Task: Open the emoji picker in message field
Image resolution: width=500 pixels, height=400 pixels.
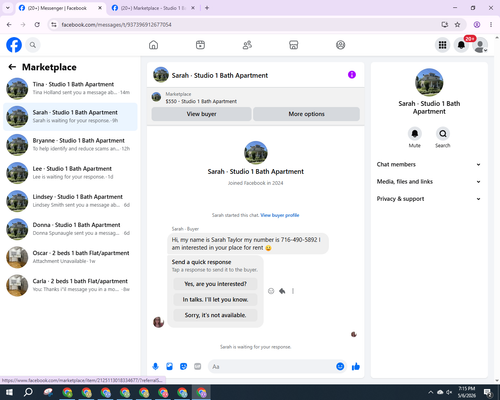Action: pyautogui.click(x=340, y=367)
